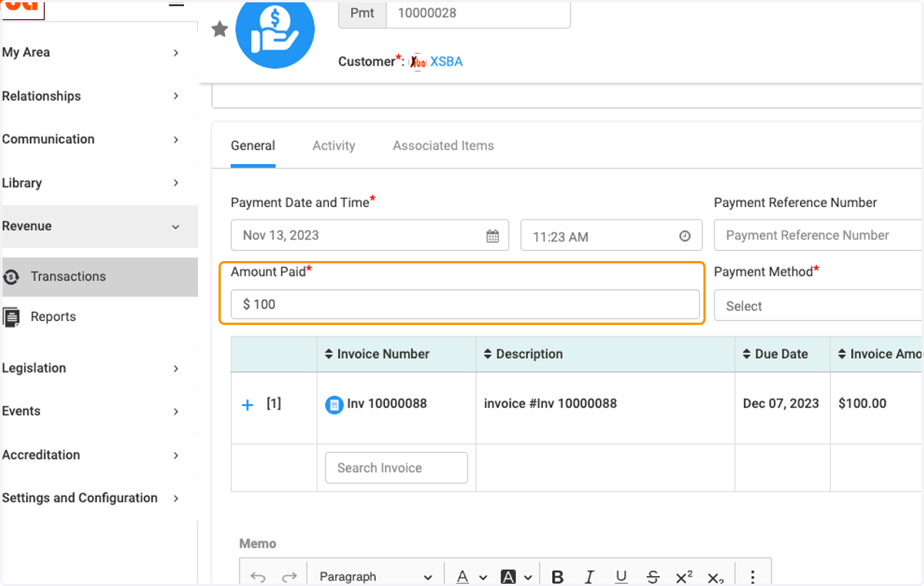924x586 pixels.
Task: Open the calendar date picker icon
Action: (493, 236)
